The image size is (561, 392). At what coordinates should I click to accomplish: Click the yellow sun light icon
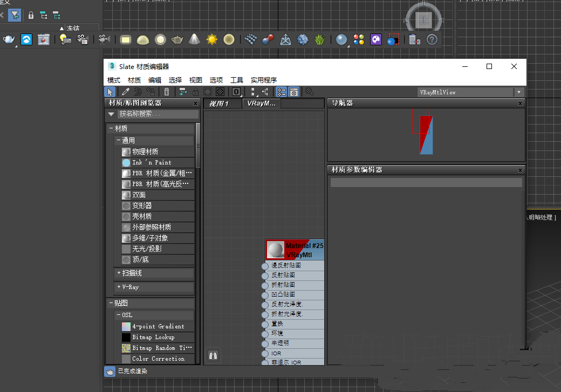pos(212,39)
